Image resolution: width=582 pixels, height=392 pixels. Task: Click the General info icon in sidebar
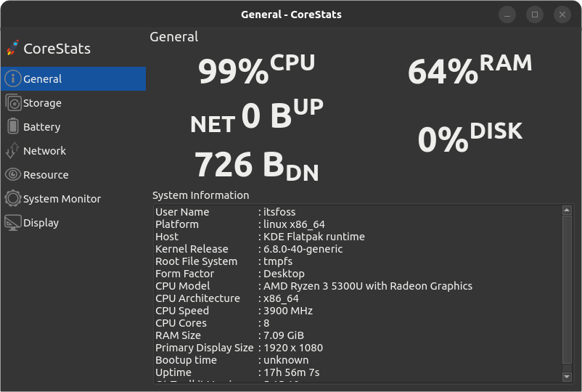coord(12,78)
